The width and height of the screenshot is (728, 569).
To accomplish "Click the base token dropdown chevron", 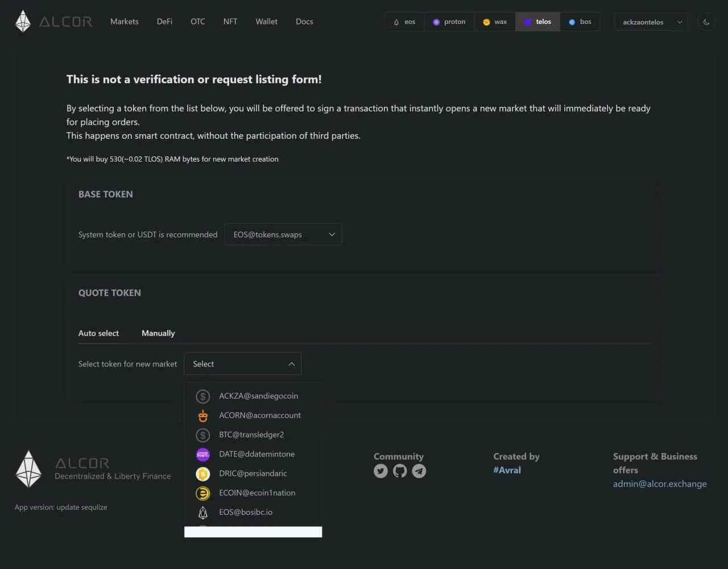I will (x=332, y=234).
